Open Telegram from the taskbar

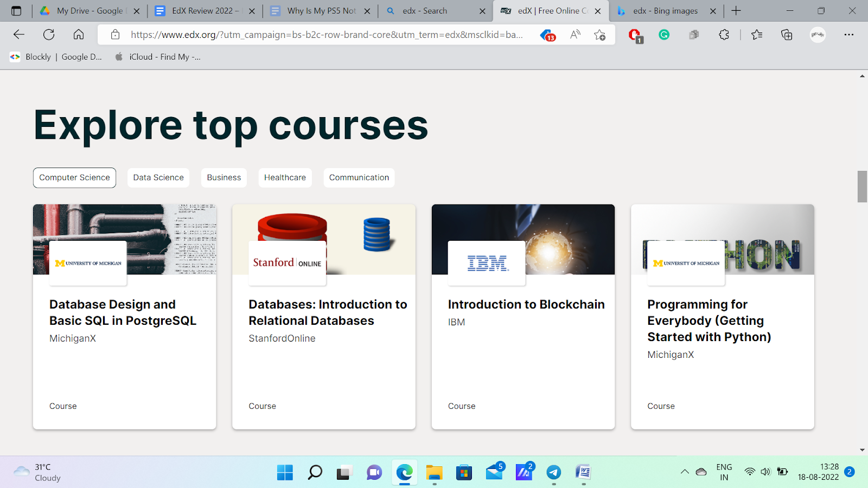click(553, 472)
